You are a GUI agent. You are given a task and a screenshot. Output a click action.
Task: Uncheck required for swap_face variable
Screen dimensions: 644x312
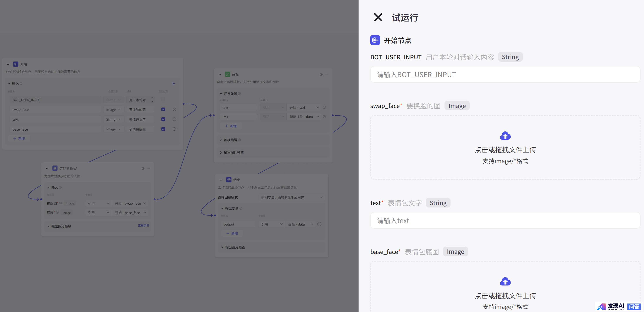pos(163,110)
